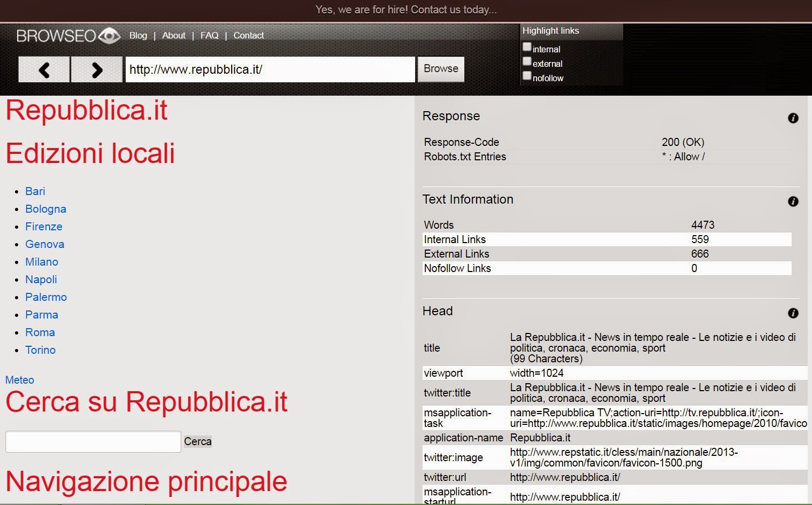Select the head title row label
The height and width of the screenshot is (505, 812).
tap(432, 348)
